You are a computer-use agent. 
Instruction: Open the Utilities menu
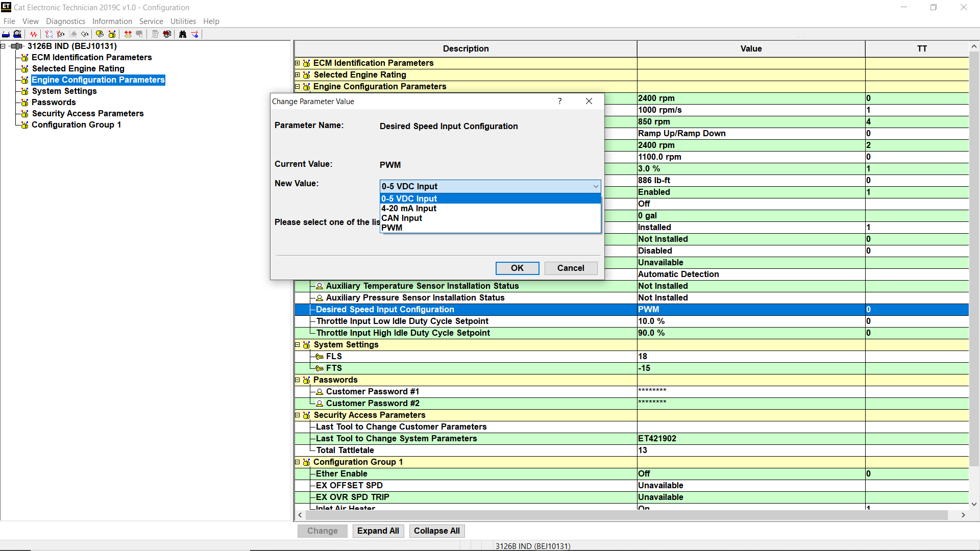[183, 21]
